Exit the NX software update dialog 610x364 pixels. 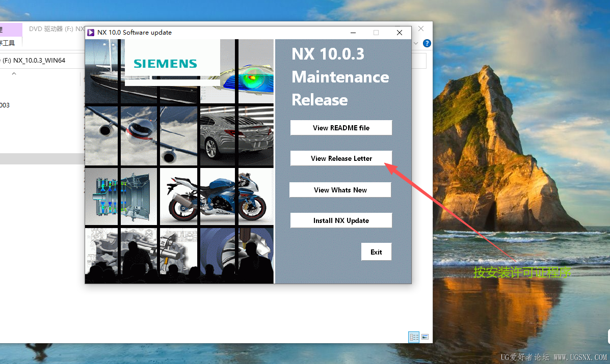point(376,252)
